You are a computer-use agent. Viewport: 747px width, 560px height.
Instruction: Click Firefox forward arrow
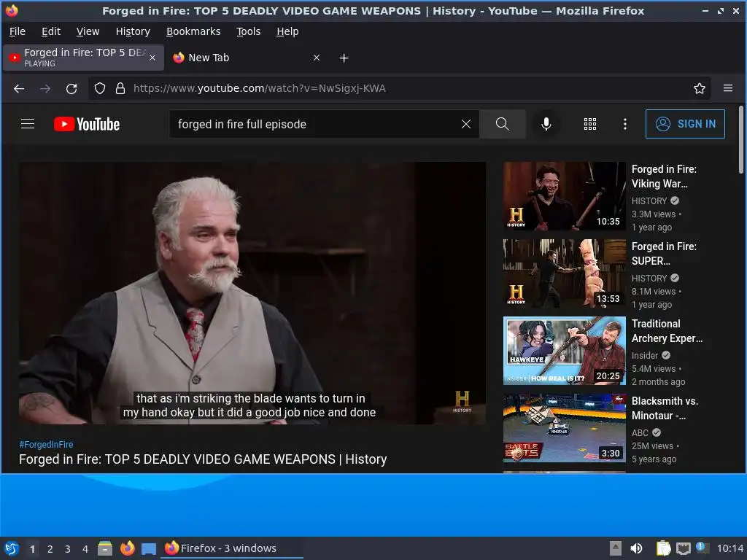[x=45, y=88]
